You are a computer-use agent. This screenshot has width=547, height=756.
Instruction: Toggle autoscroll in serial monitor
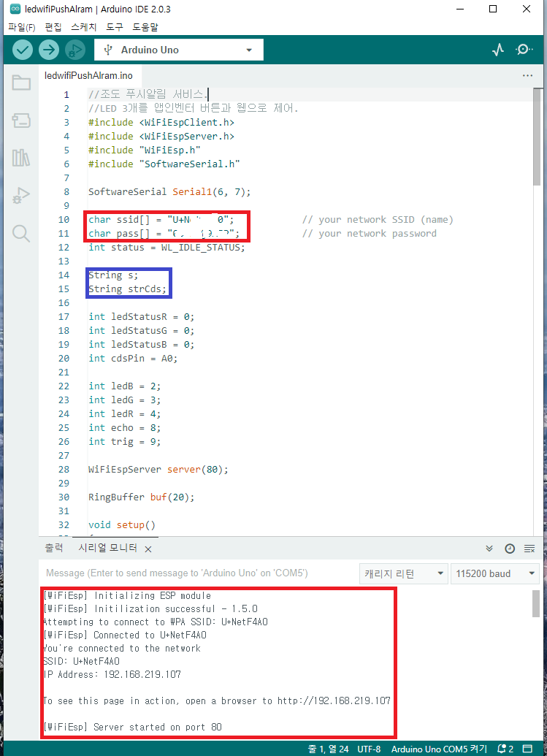tap(489, 549)
